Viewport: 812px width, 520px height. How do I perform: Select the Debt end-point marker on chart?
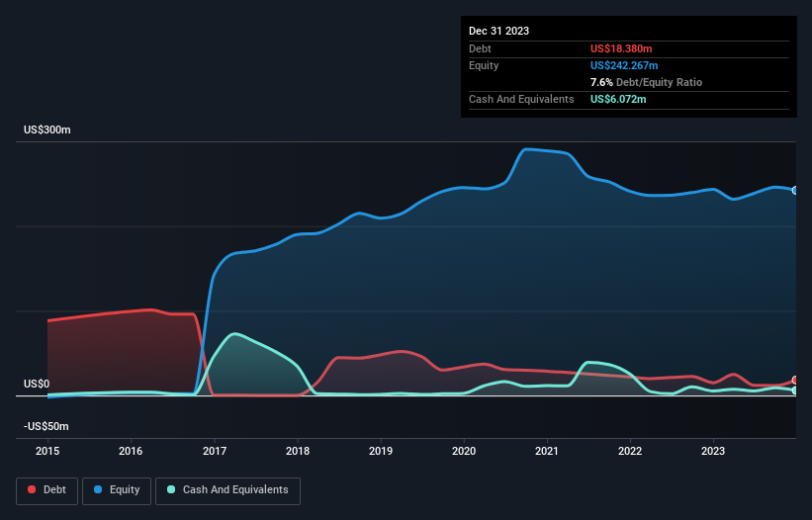tap(795, 381)
